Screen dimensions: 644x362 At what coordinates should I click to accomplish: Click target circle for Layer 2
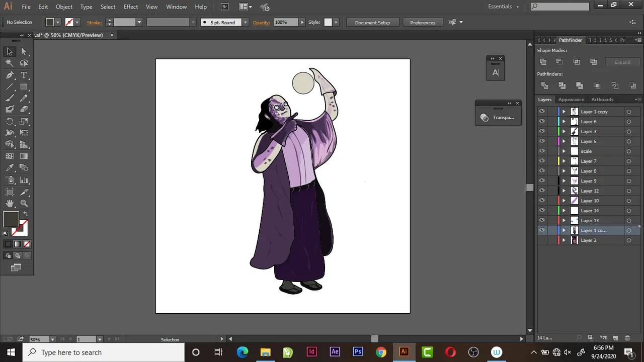pos(629,240)
